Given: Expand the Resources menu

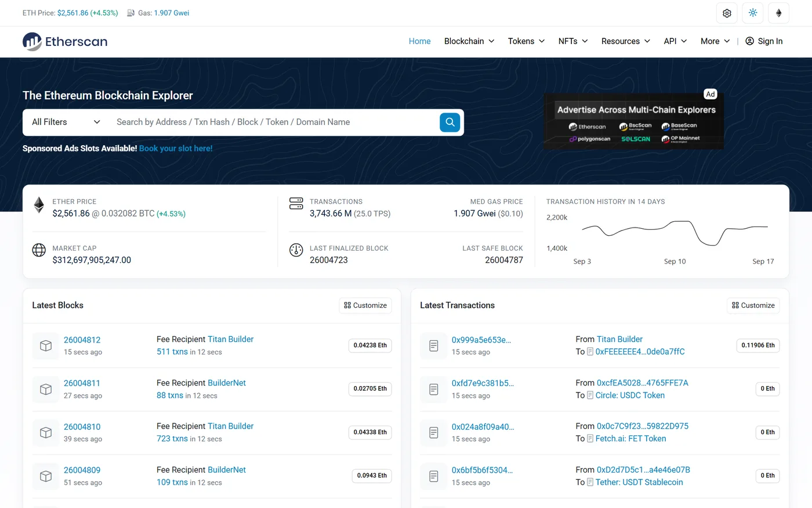Looking at the screenshot, I should pos(626,41).
